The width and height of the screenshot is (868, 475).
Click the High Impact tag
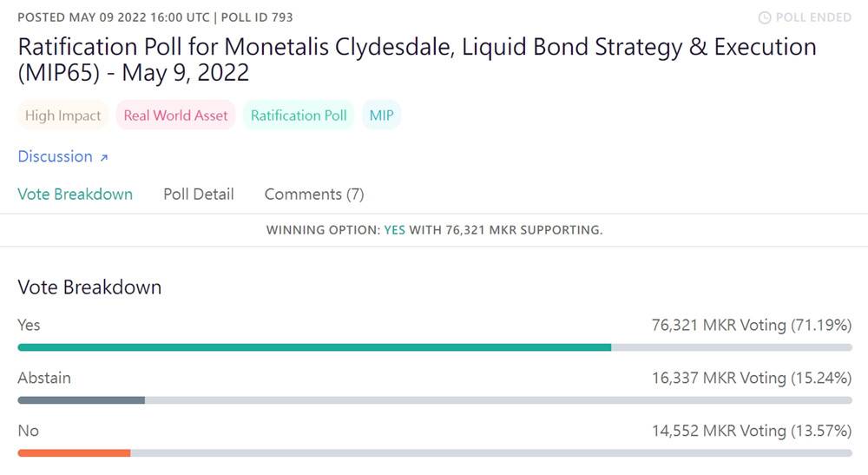point(63,115)
